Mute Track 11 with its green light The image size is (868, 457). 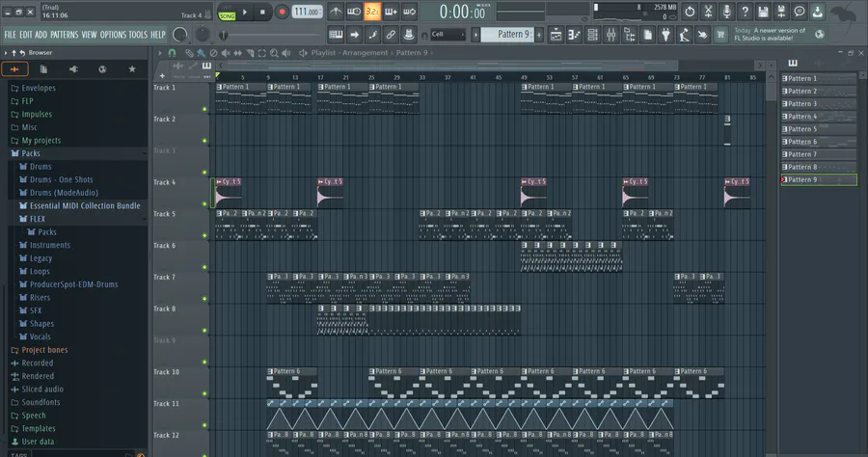204,425
